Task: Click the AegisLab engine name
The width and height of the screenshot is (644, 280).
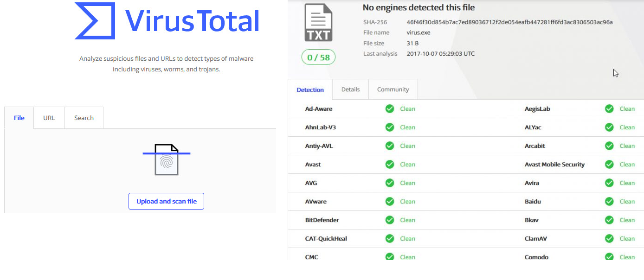Action: point(537,108)
